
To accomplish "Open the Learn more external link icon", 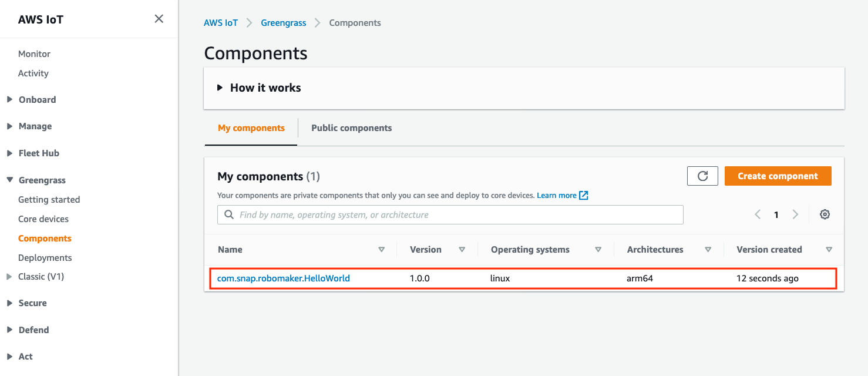I will (583, 195).
